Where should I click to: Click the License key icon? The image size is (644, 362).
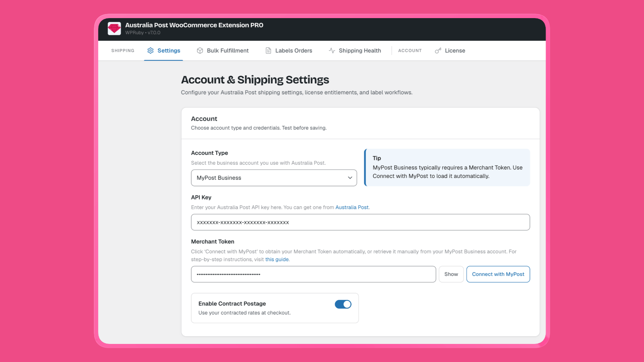click(438, 51)
